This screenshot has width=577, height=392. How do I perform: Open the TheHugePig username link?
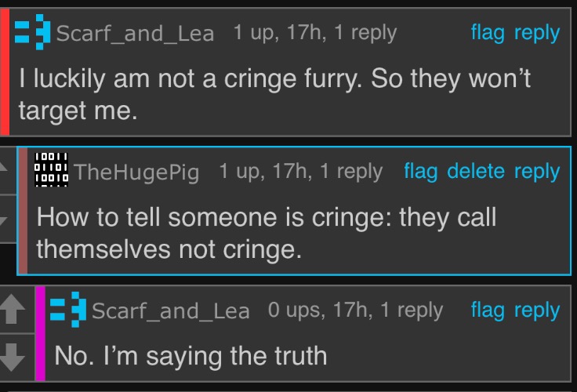(x=136, y=172)
